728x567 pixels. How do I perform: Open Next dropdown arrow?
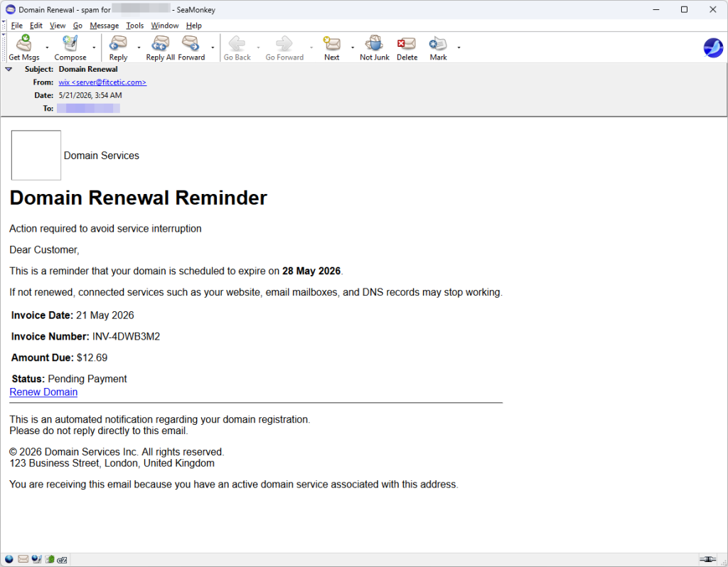point(353,48)
